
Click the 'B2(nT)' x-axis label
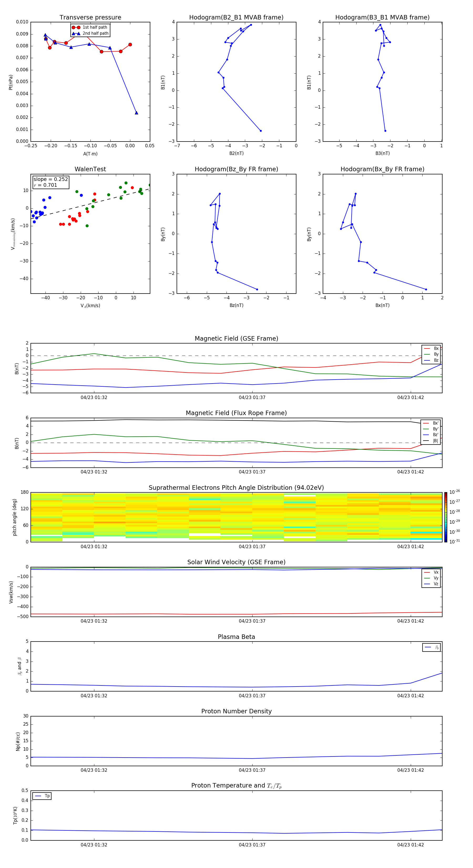pos(236,153)
